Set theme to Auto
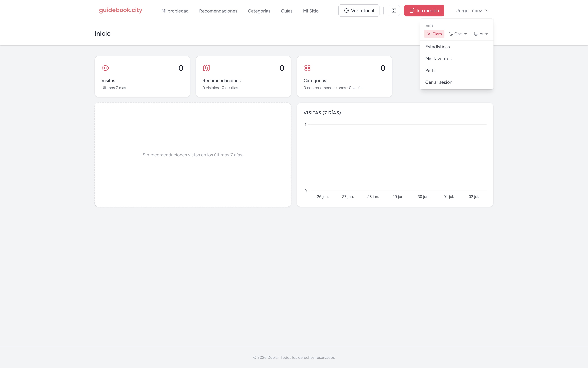The image size is (588, 368). point(481,34)
